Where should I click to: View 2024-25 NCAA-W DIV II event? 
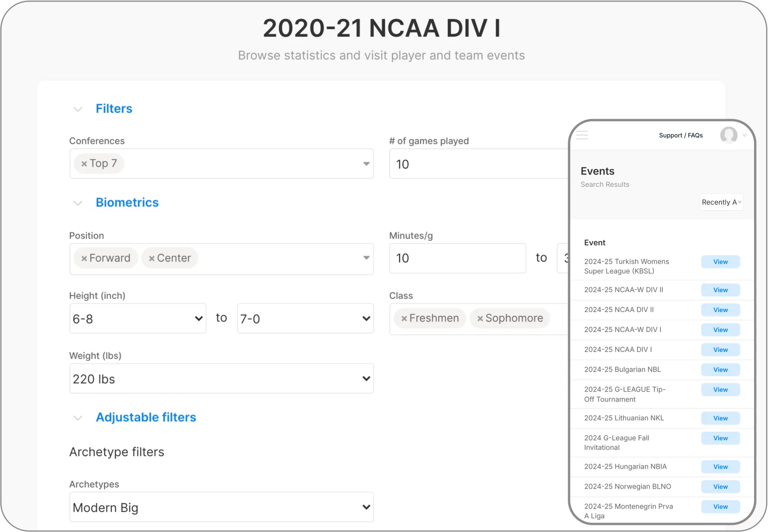720,290
